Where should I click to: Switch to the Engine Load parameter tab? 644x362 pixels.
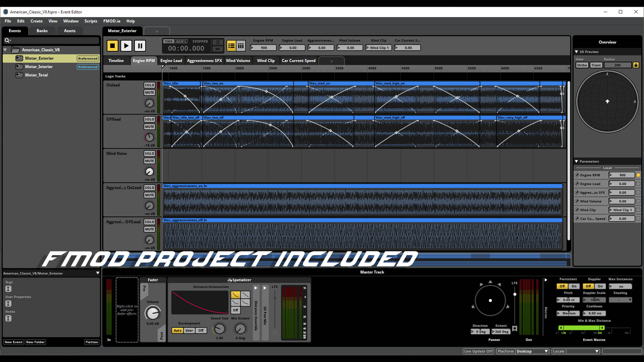point(171,61)
